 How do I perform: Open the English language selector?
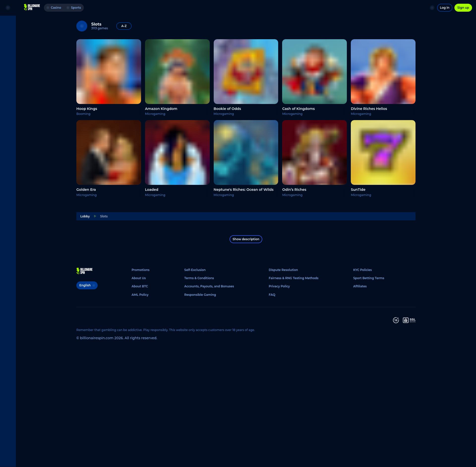coord(87,285)
